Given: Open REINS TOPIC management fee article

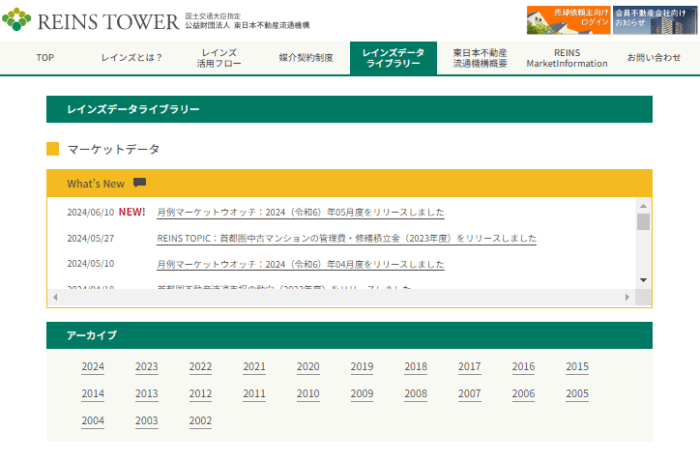Looking at the screenshot, I should 346,238.
